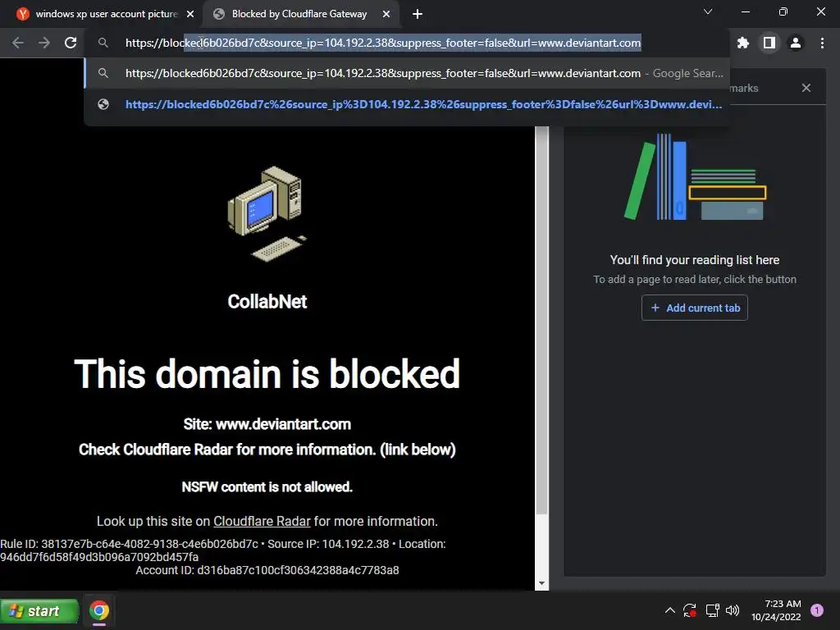The height and width of the screenshot is (630, 840).
Task: Click the browser forward arrow
Action: click(x=44, y=43)
